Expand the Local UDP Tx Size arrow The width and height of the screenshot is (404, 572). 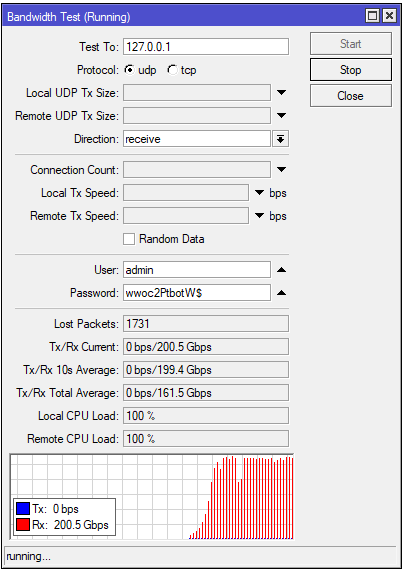281,93
